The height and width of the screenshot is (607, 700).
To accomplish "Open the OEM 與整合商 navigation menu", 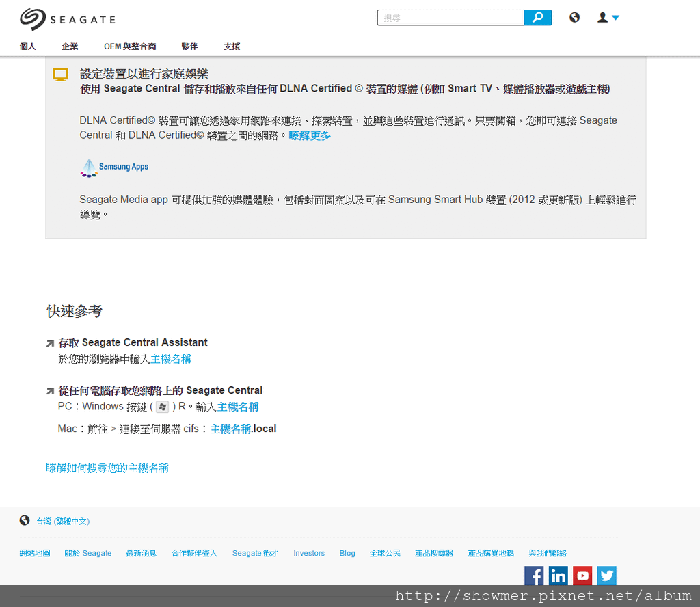I will point(130,46).
